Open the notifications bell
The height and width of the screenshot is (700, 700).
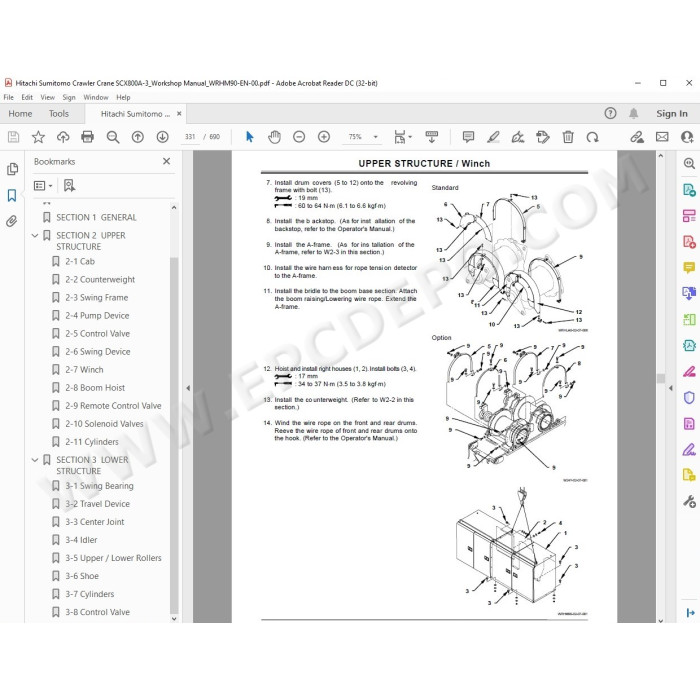point(633,113)
